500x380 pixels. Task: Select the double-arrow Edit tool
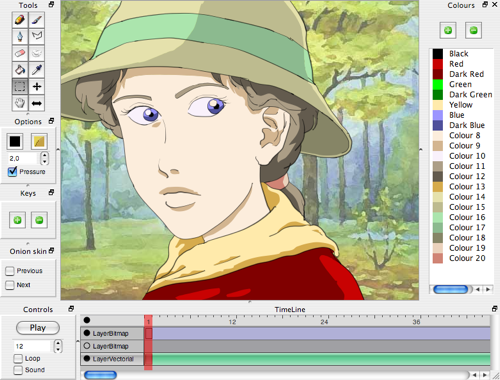point(37,103)
